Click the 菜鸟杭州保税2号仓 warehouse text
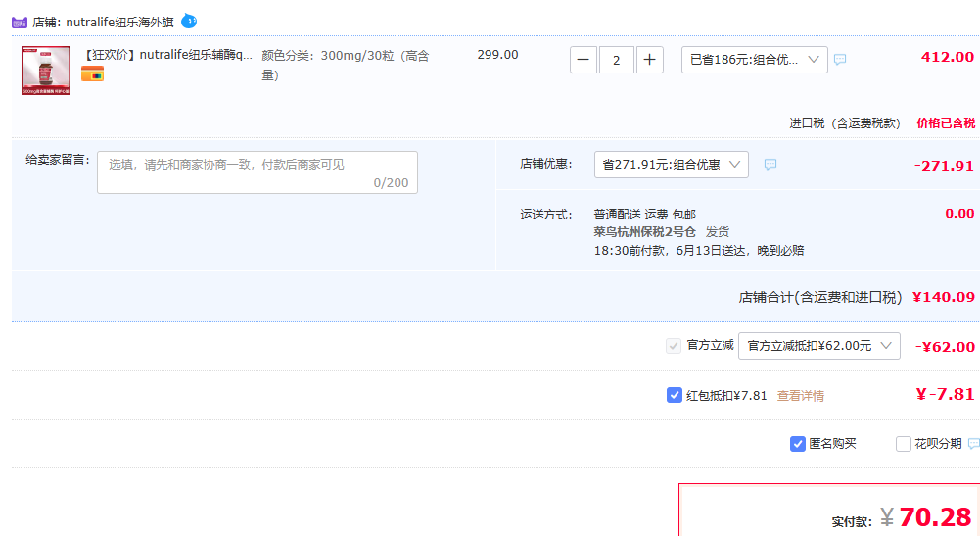 (x=644, y=232)
